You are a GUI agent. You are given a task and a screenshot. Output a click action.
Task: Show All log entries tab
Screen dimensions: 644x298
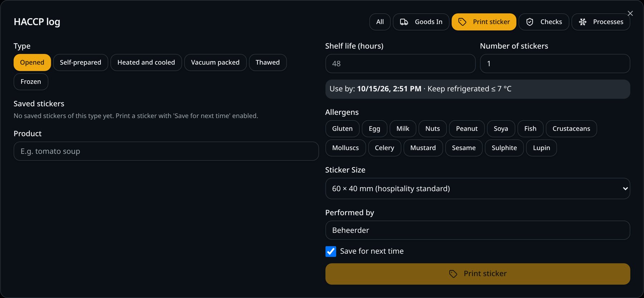380,22
